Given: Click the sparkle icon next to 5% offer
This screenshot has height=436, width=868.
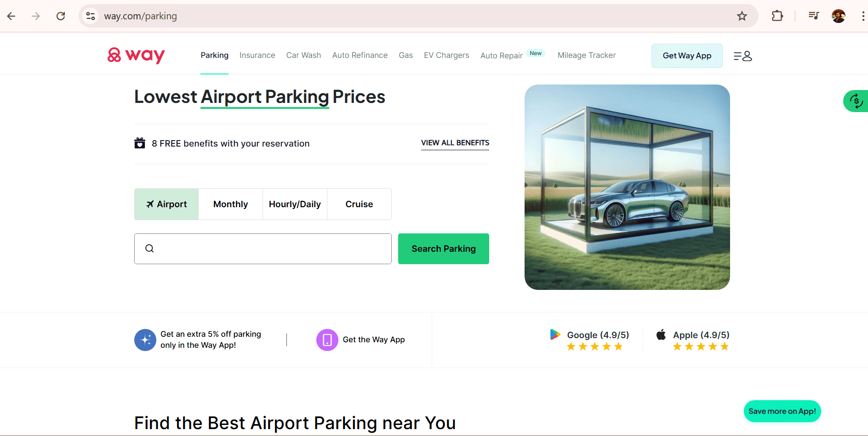Looking at the screenshot, I should (145, 340).
